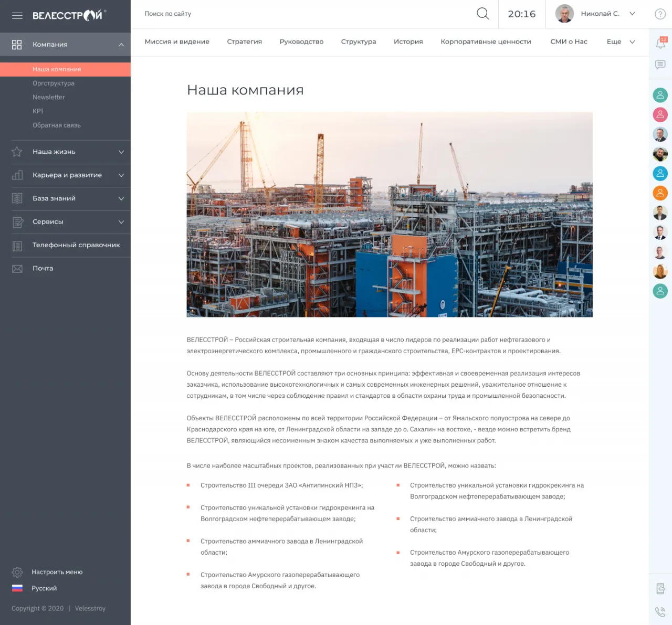Expand the Карьера и развитие section
Image resolution: width=672 pixels, height=625 pixels.
click(121, 175)
